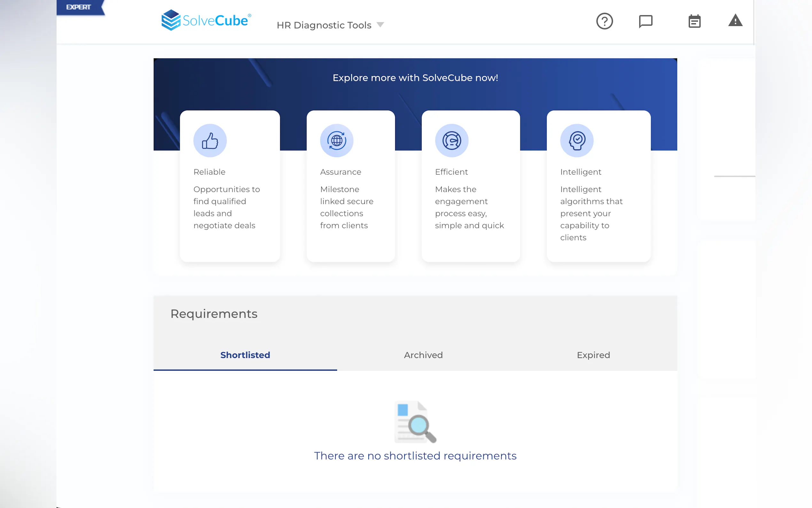
Task: Click the head checkmark Intelligent icon
Action: [x=577, y=140]
